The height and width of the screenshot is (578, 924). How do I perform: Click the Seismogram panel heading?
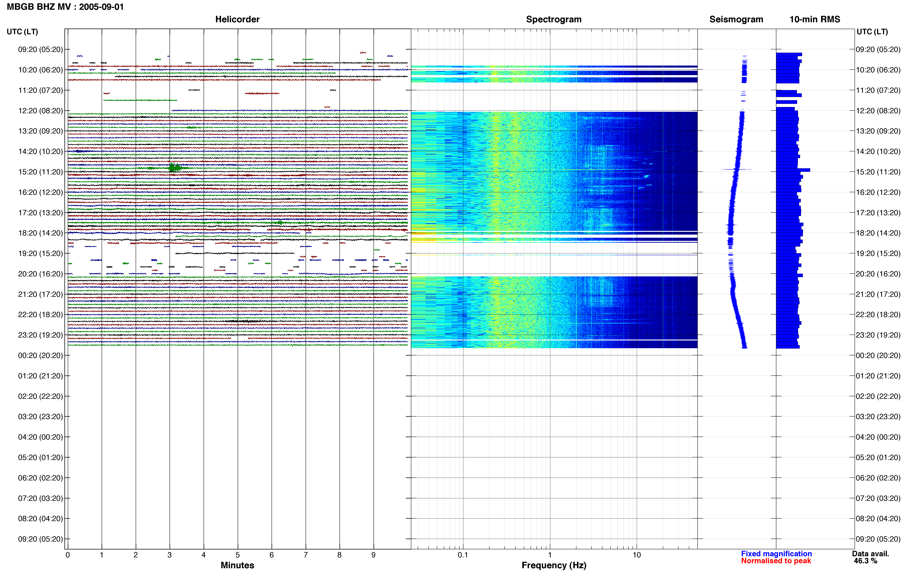[x=736, y=19]
